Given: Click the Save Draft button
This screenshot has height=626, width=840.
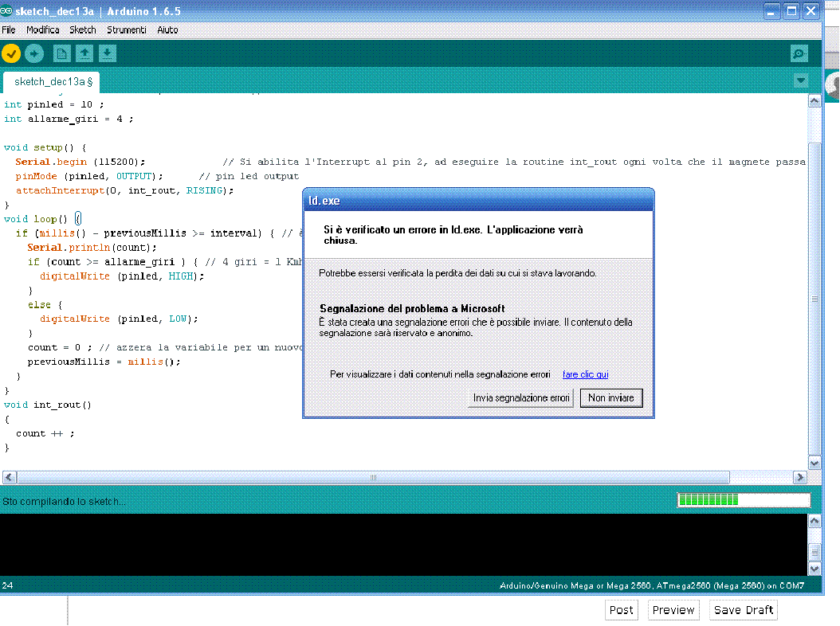Looking at the screenshot, I should (743, 609).
